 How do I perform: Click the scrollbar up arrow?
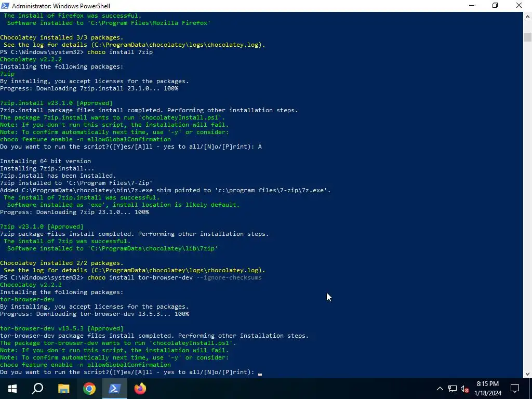pos(527,16)
